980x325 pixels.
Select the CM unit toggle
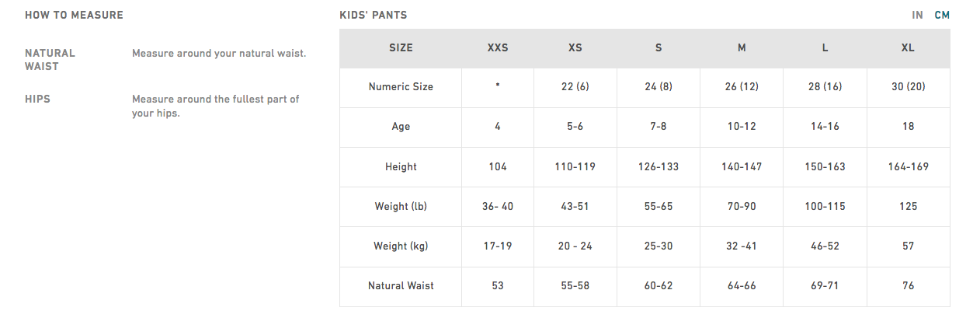tap(942, 15)
